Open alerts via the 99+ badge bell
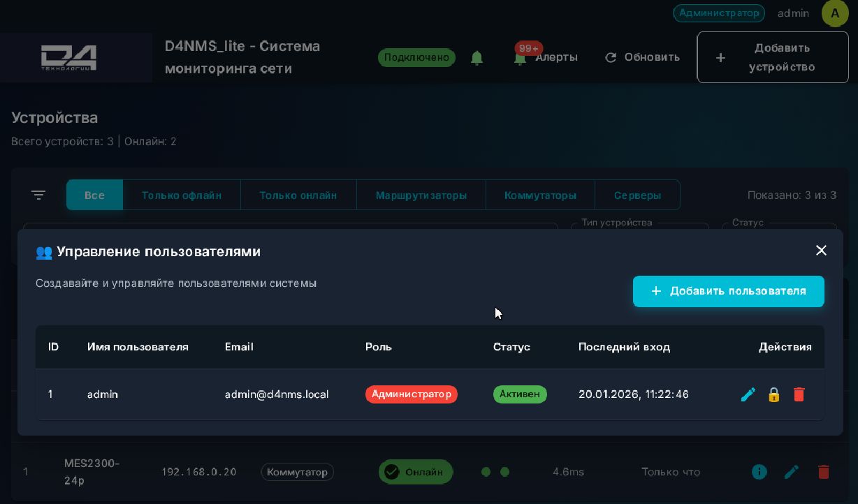 tap(521, 57)
